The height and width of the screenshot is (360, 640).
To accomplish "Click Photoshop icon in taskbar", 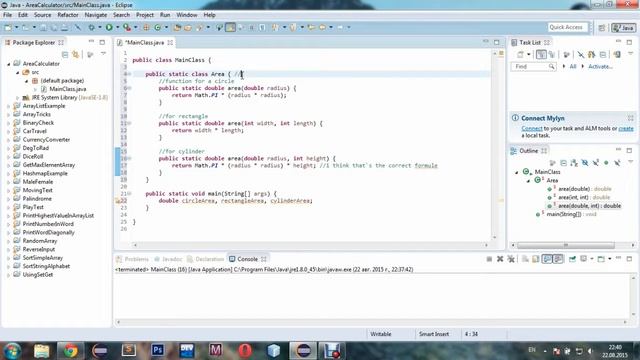I will [157, 350].
